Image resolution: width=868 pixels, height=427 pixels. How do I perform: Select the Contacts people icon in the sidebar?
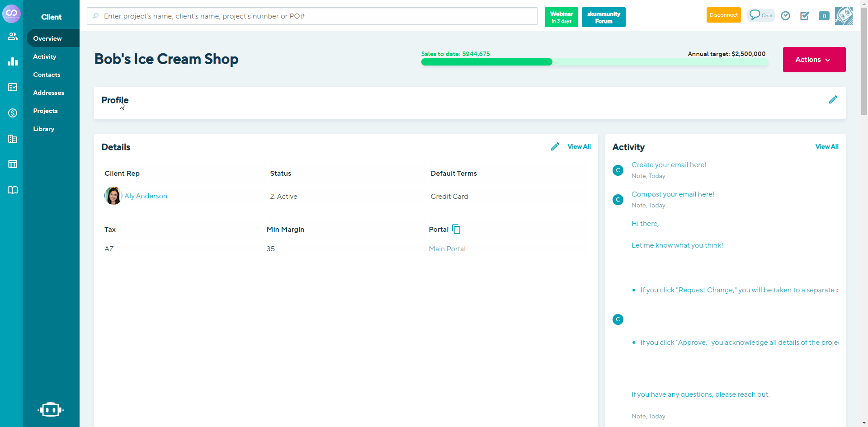point(12,36)
